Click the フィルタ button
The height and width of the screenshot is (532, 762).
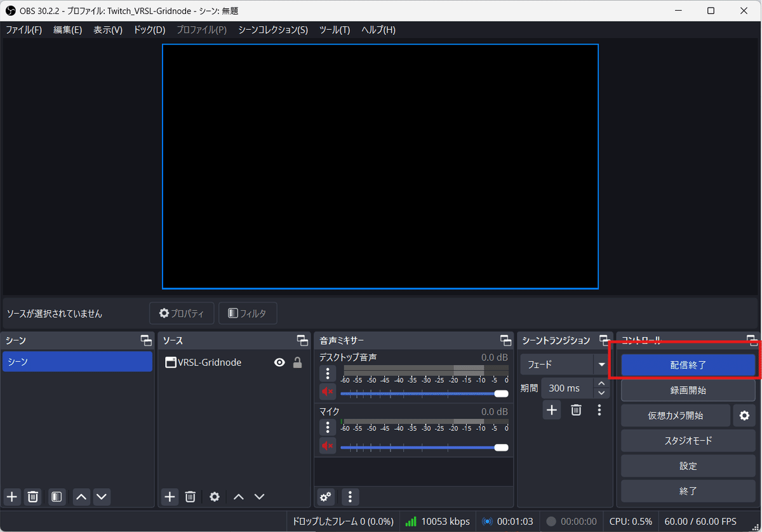[248, 313]
